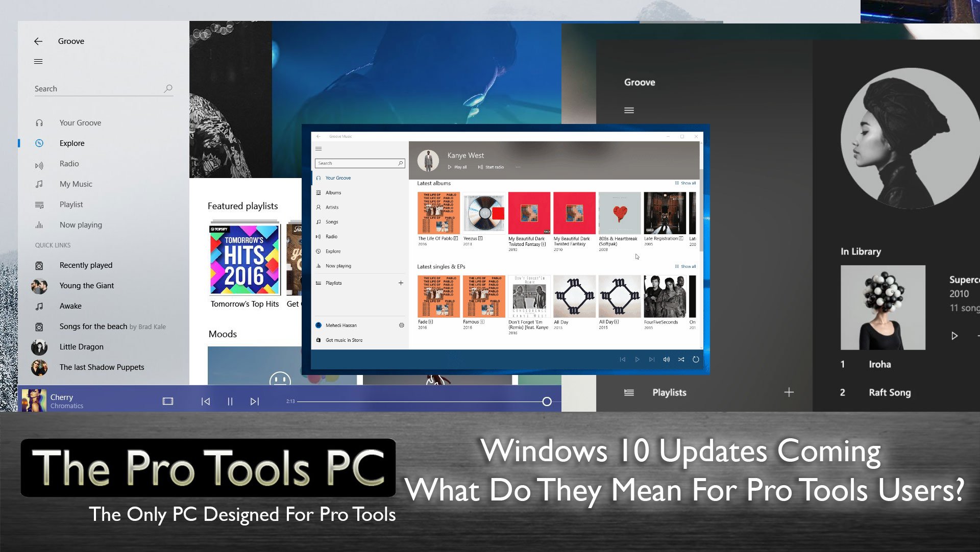This screenshot has height=552, width=980.
Task: Click the search magnifier icon in left Groove panel
Action: click(x=168, y=88)
